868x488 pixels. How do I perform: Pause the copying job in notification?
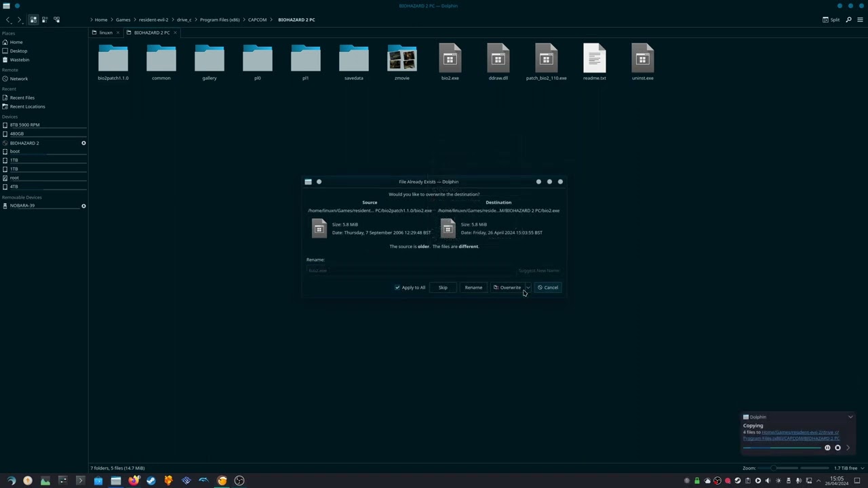(x=827, y=447)
